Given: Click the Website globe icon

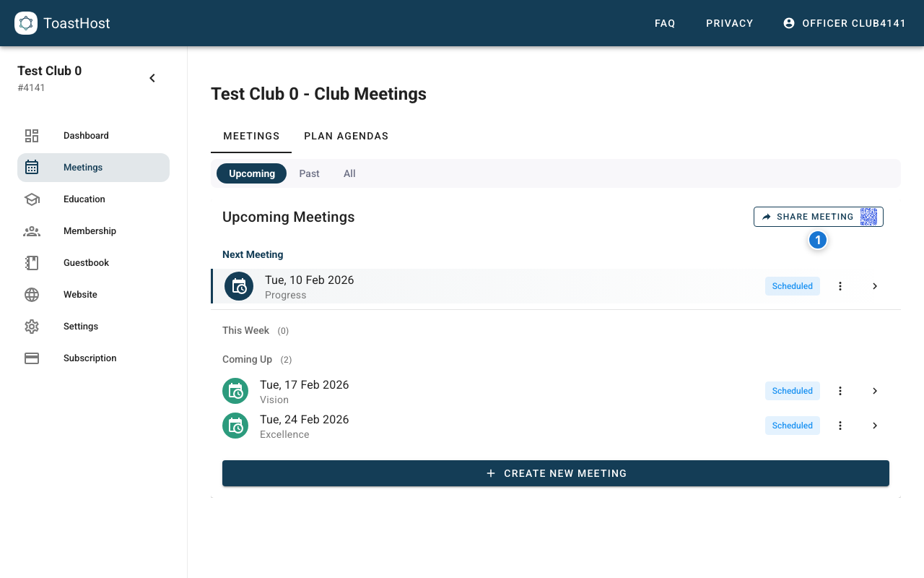Looking at the screenshot, I should pyautogui.click(x=32, y=294).
